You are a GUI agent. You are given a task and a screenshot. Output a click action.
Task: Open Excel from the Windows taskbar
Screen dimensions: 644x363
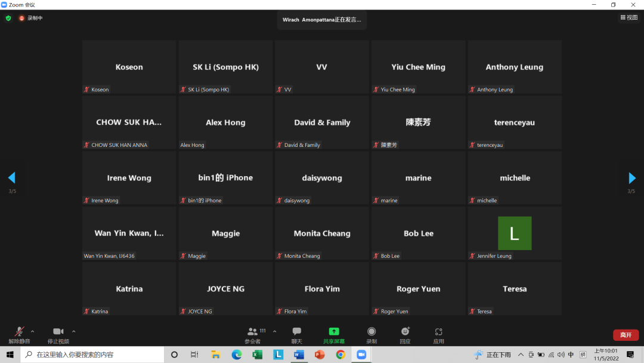pos(257,355)
